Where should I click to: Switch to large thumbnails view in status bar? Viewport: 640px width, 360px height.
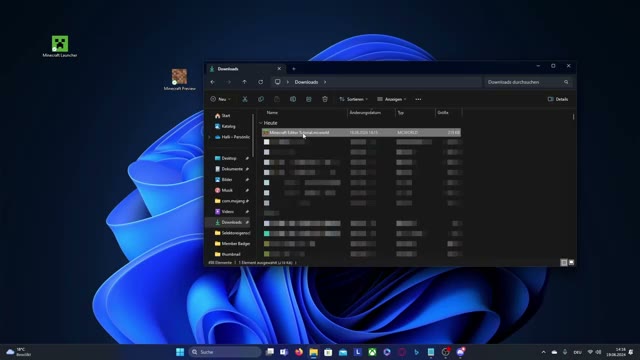(x=571, y=262)
